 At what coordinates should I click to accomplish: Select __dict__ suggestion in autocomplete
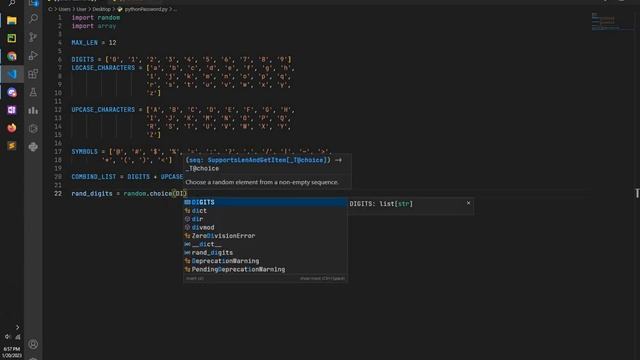click(x=264, y=244)
